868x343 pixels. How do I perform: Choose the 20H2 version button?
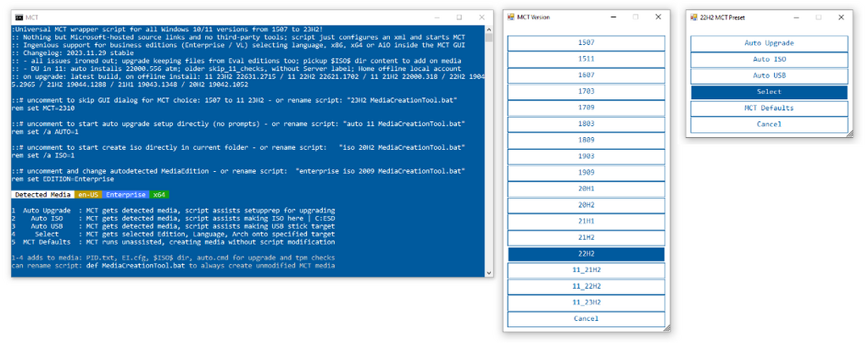pyautogui.click(x=587, y=205)
